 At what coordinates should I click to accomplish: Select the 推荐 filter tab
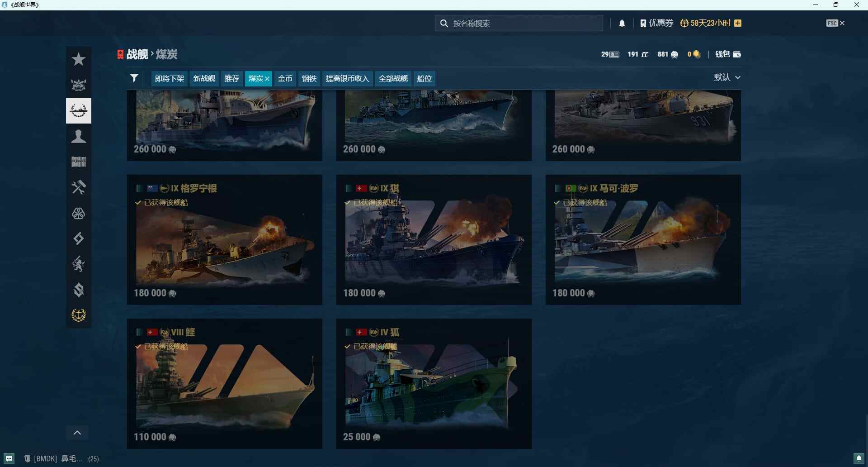(x=232, y=78)
